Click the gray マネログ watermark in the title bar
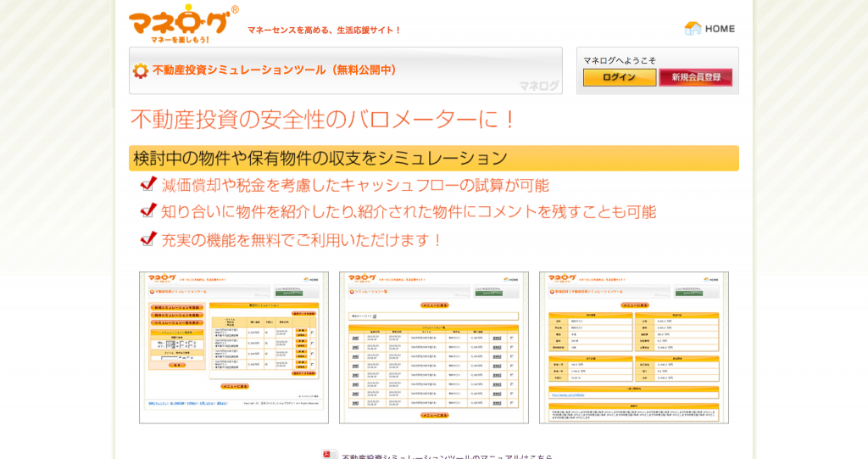 tap(538, 85)
